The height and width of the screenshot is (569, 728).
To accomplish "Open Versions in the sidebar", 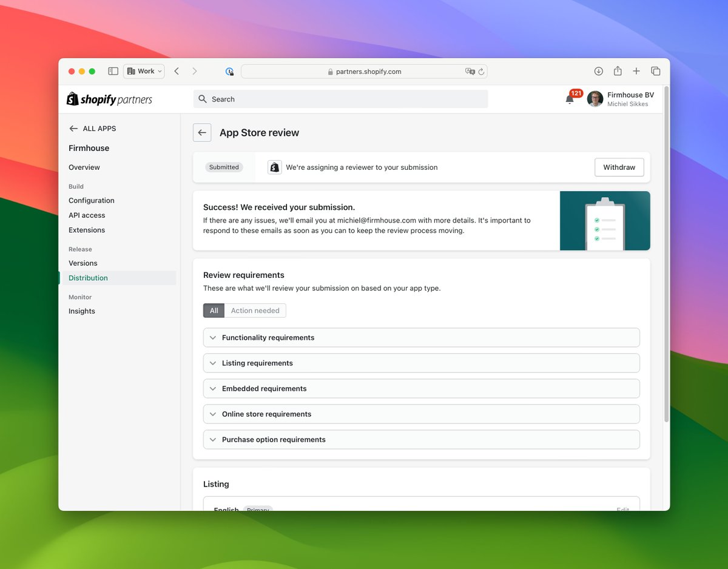I will pyautogui.click(x=83, y=263).
